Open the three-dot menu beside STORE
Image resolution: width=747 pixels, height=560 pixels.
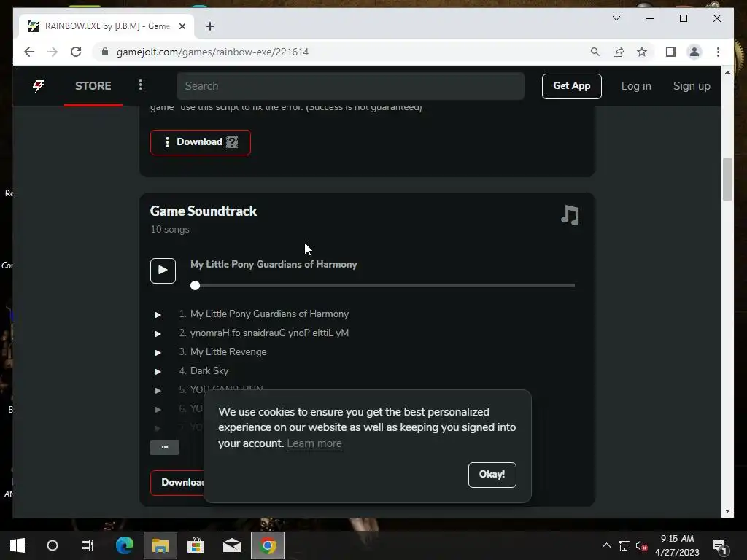click(x=140, y=85)
